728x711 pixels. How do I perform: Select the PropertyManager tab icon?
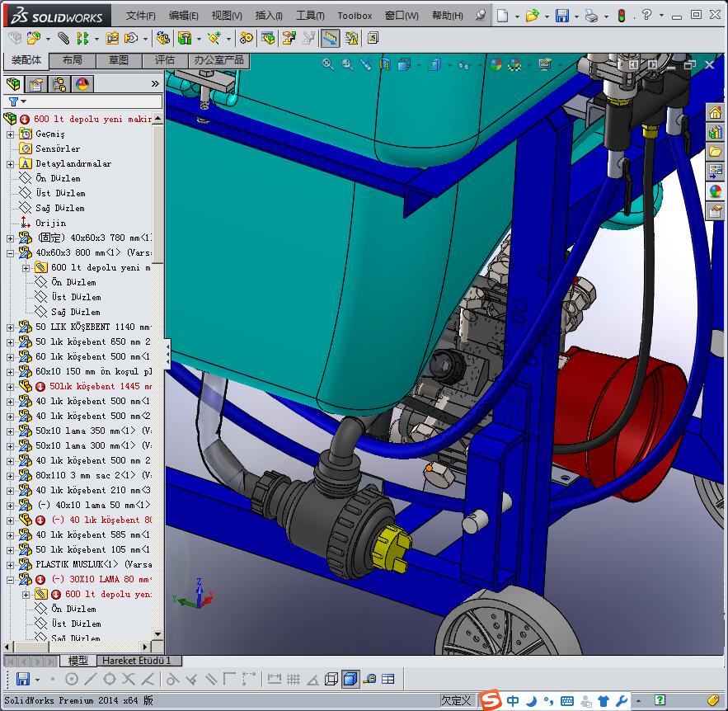36,83
